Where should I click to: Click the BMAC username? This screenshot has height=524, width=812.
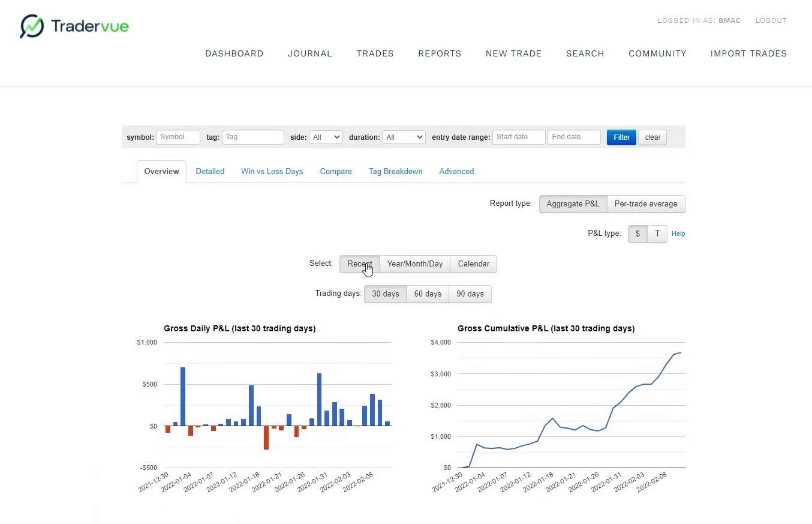point(729,20)
